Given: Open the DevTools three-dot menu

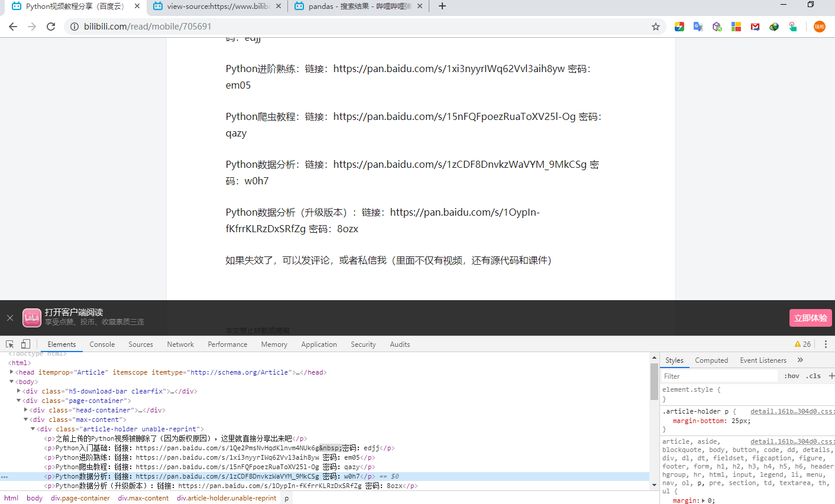Looking at the screenshot, I should click(826, 344).
